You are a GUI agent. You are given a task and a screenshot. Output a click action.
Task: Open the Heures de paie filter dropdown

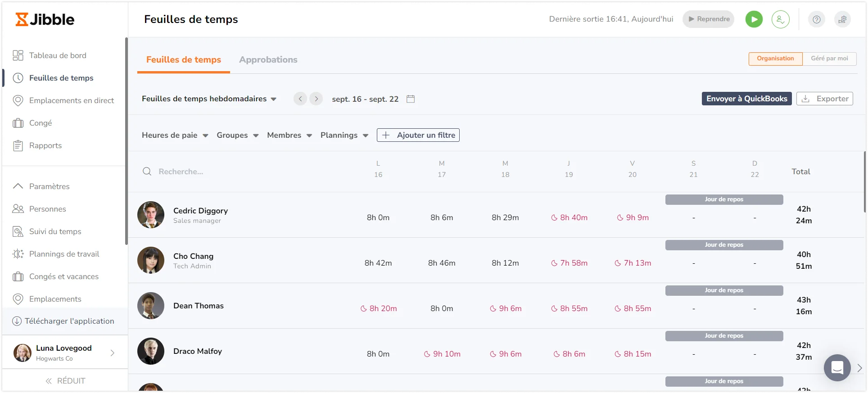pos(175,135)
